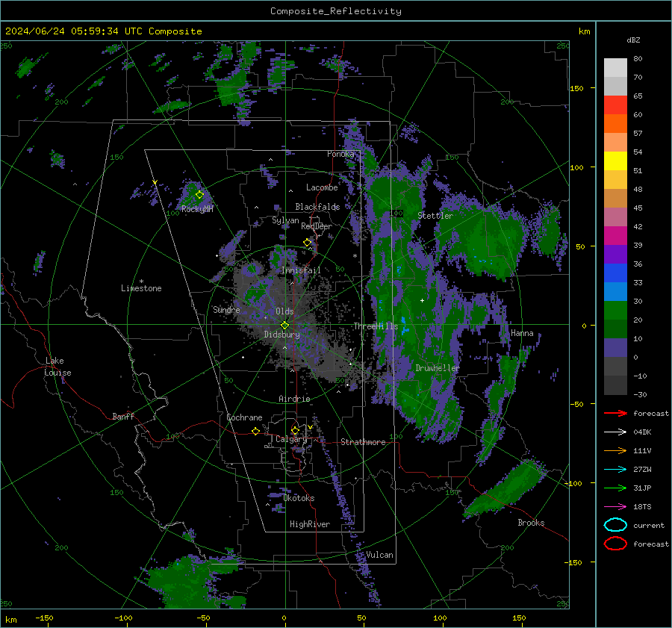The width and height of the screenshot is (672, 628).
Task: Select the magenta 18TS arrow legend entry
Action: click(615, 507)
